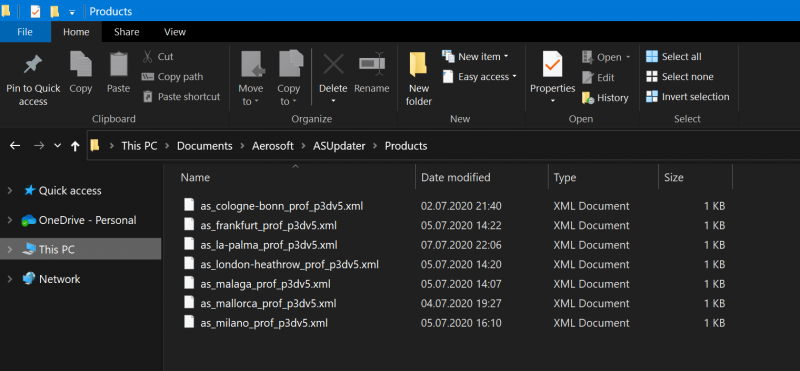Select file as_london-heathrow_prof_p3dv5.xml
This screenshot has height=371, width=800.
289,264
